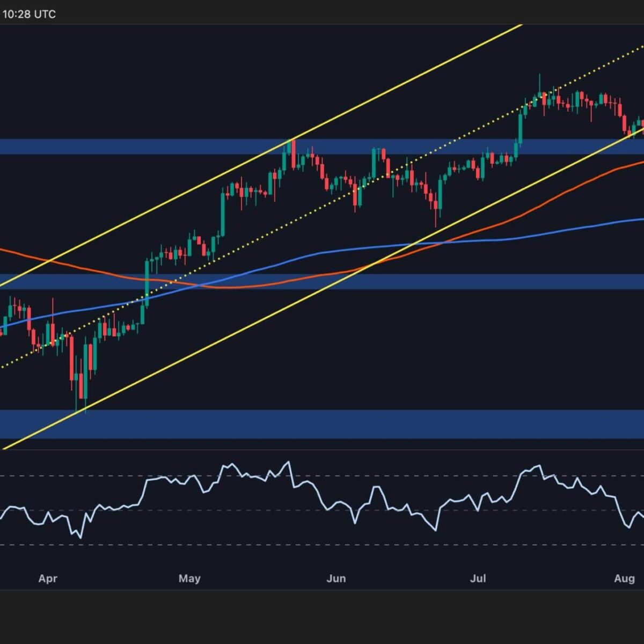644x644 pixels.
Task: Select the bottommost blue horizontal zone
Action: click(x=322, y=424)
